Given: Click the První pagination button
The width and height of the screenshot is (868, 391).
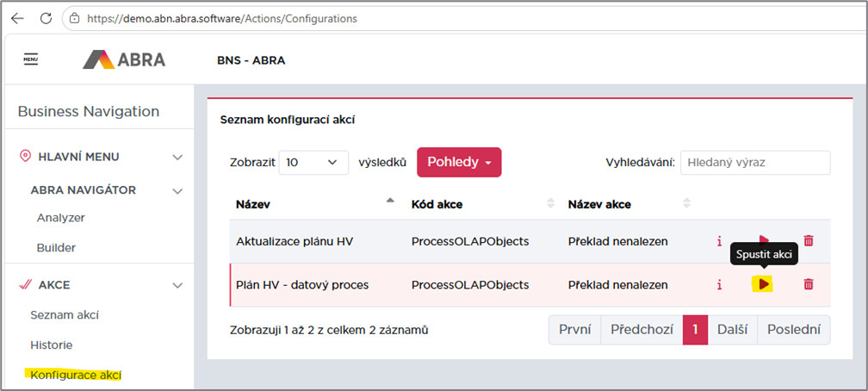Looking at the screenshot, I should (574, 330).
